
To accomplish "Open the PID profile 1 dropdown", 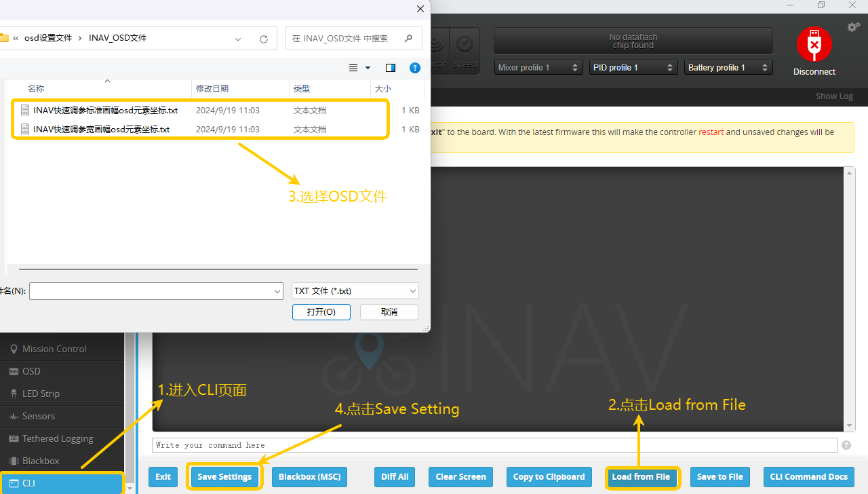I will [633, 68].
